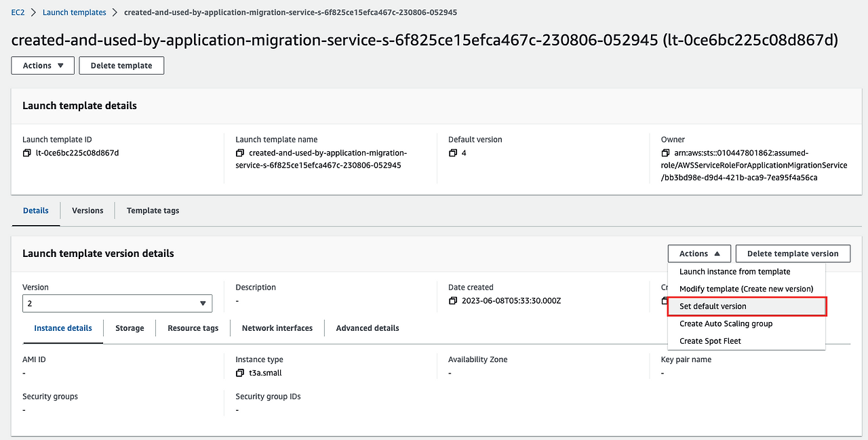The image size is (868, 440).
Task: Choose Create Spot Fleet option
Action: coord(710,341)
